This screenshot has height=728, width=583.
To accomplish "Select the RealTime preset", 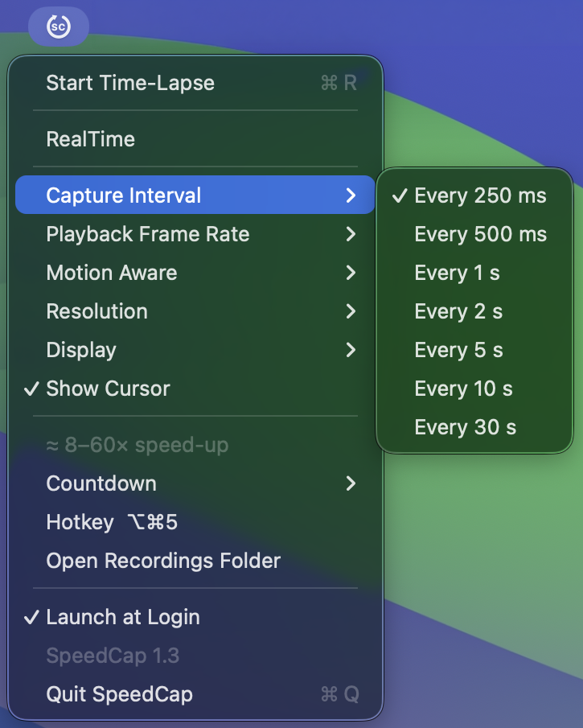I will tap(195, 139).
